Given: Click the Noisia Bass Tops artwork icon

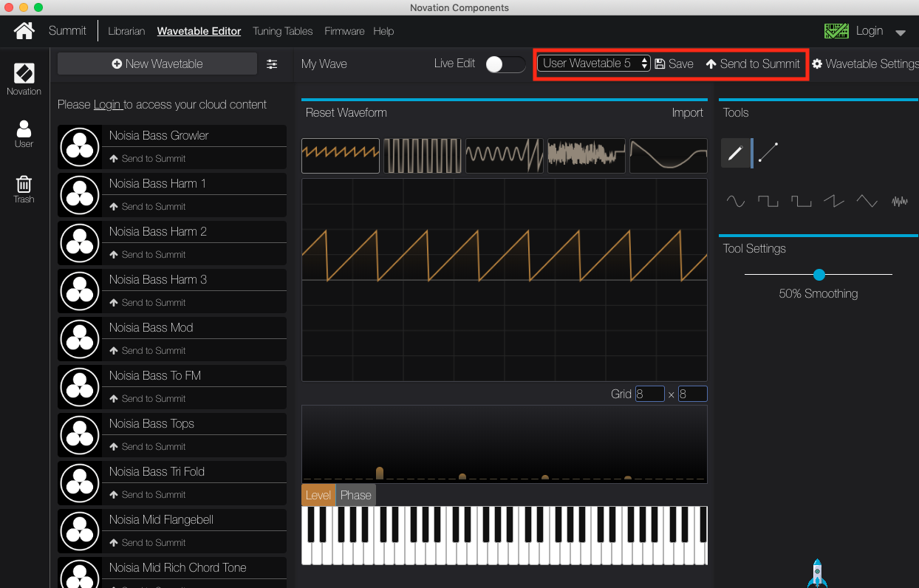Looking at the screenshot, I should tap(80, 434).
